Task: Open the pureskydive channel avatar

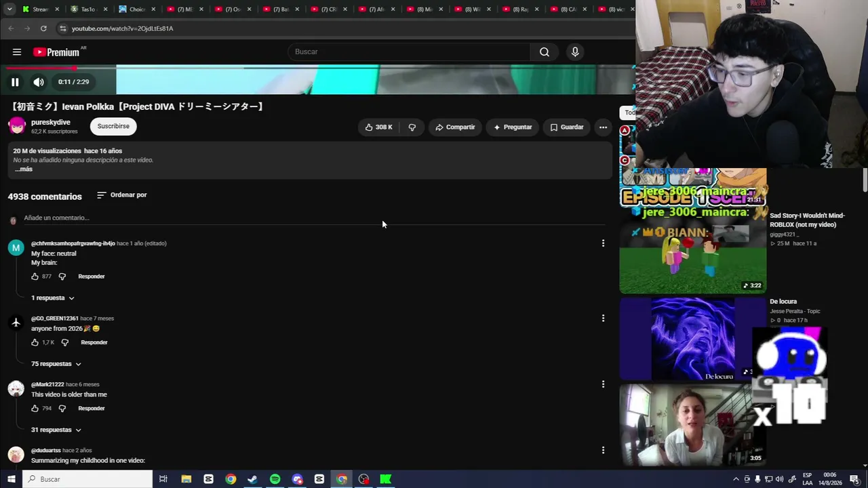Action: 17,126
